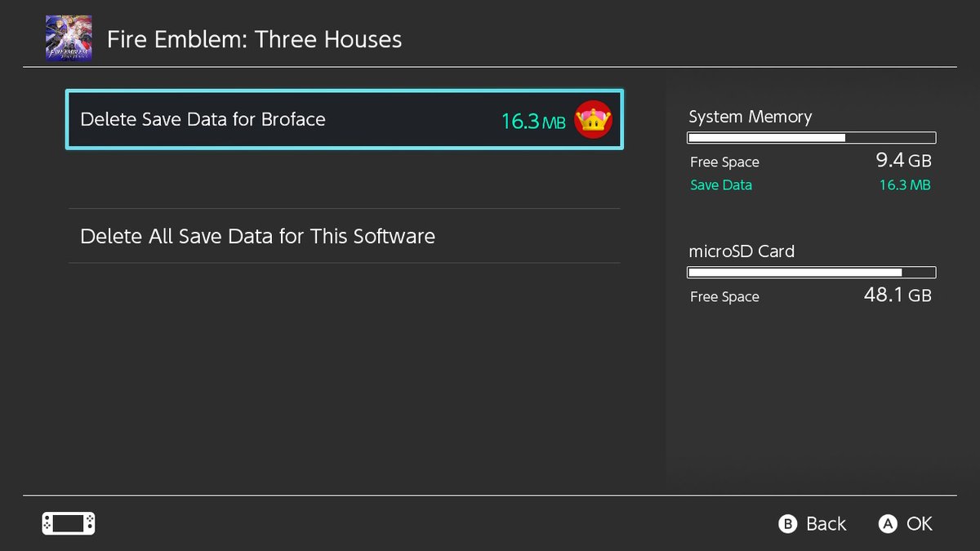The width and height of the screenshot is (980, 551).
Task: Click the 16.3 MB size next to Broface
Action: pyautogui.click(x=532, y=122)
